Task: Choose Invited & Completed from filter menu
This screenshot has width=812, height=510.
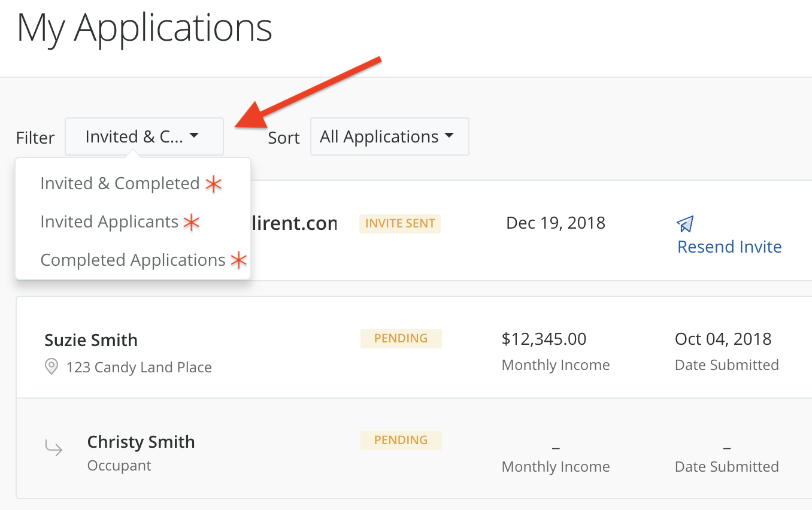Action: [120, 183]
